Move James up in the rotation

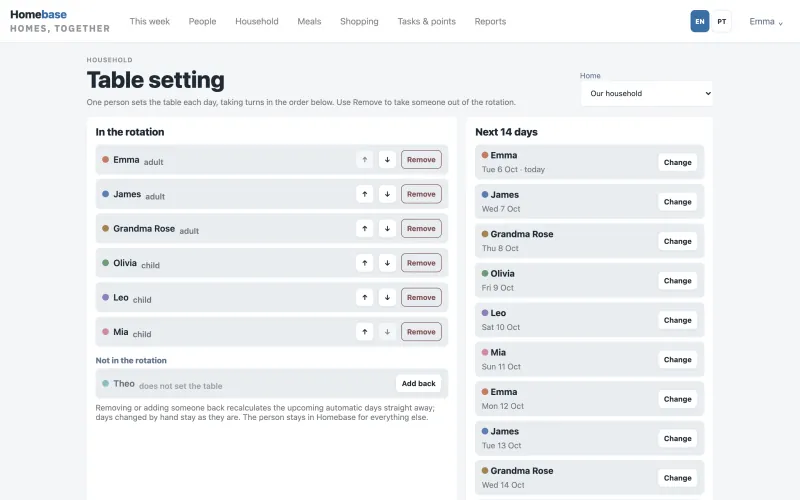pyautogui.click(x=364, y=194)
